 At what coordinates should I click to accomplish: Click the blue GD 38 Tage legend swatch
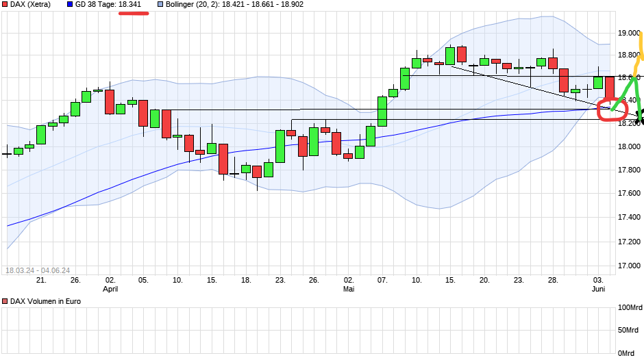[x=70, y=5]
